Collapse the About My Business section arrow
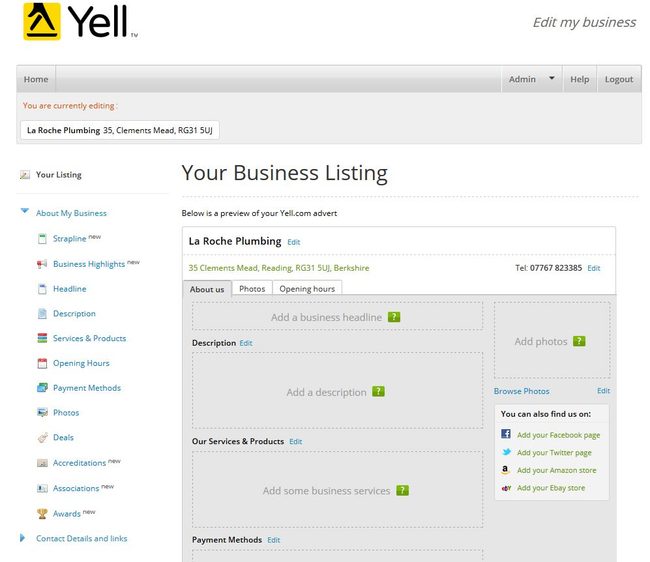The height and width of the screenshot is (562, 650). click(25, 211)
